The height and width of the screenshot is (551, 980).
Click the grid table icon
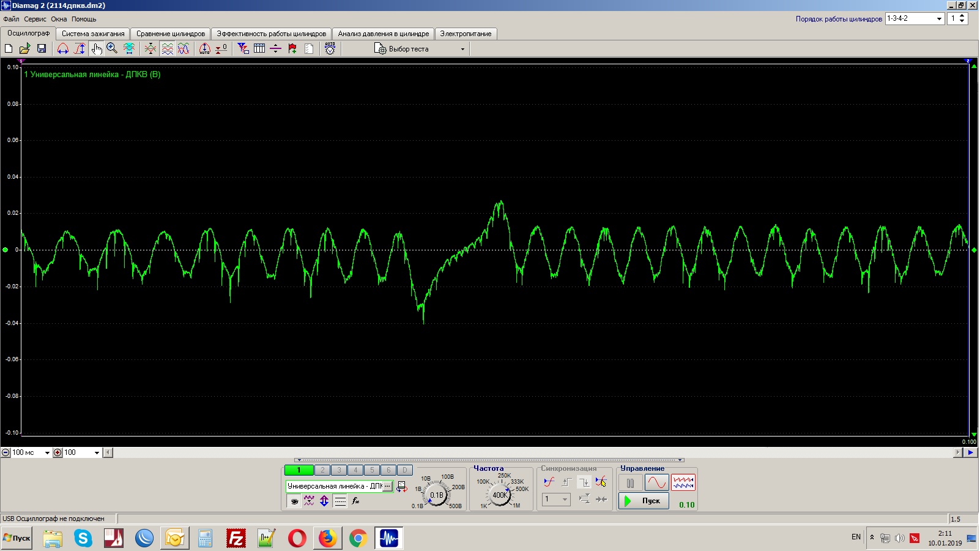click(x=259, y=48)
